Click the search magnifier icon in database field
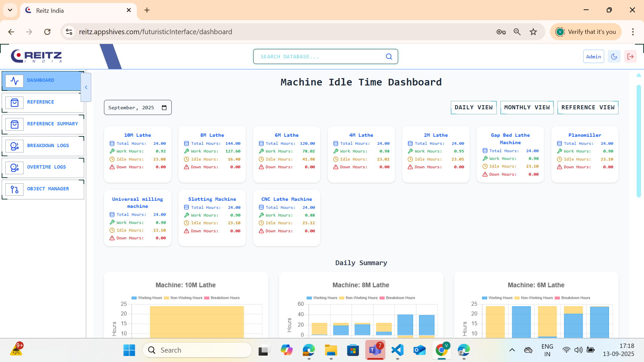This screenshot has height=362, width=644. tap(389, 57)
